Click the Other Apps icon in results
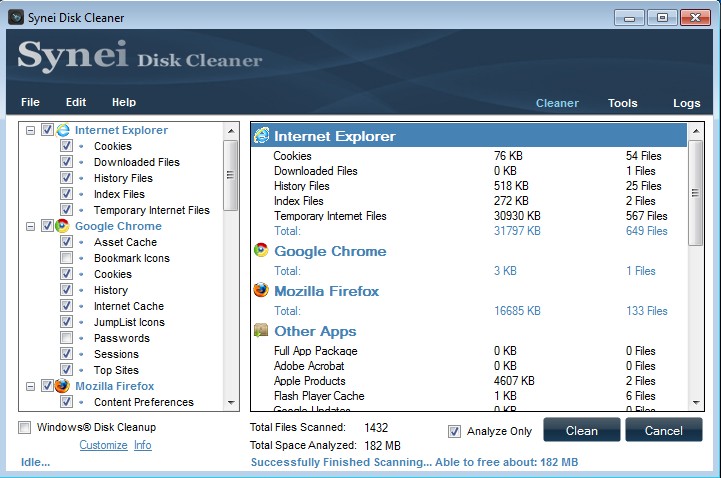 click(x=261, y=331)
